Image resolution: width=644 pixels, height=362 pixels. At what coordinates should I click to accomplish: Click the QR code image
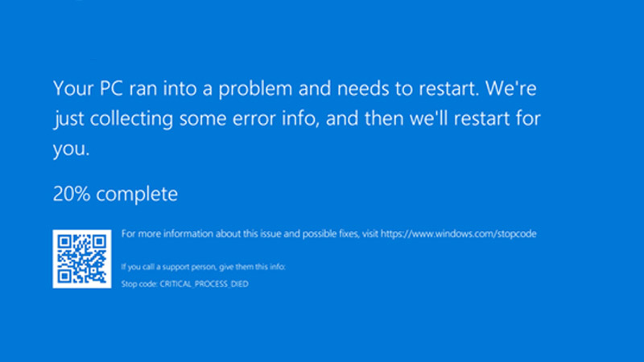[x=81, y=259]
